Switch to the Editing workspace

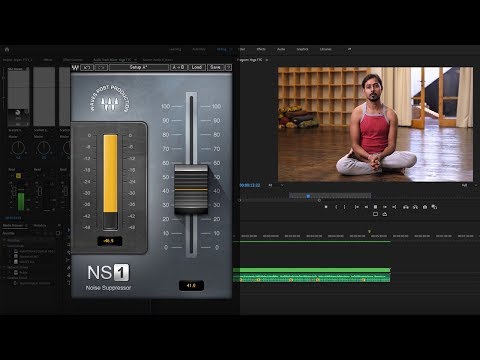coord(222,49)
